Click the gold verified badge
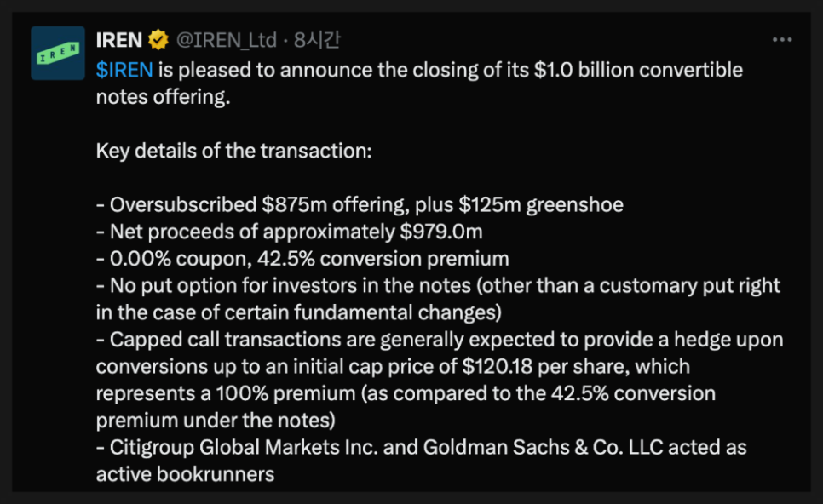The width and height of the screenshot is (823, 504). (158, 40)
